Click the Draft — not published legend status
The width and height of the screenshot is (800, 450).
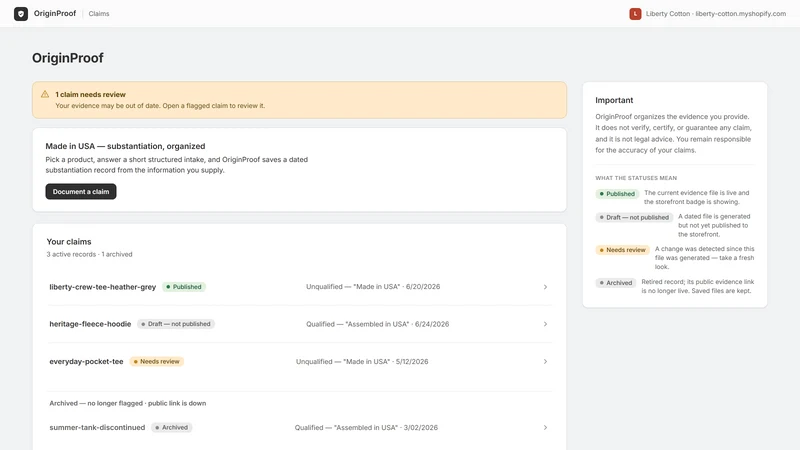[x=634, y=217]
